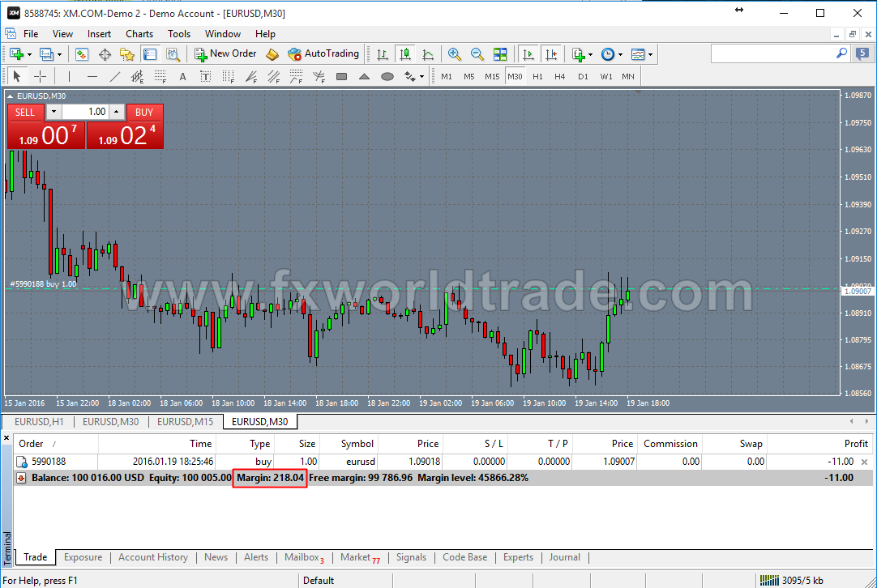
Task: Click the Profiles icon
Action: click(x=46, y=54)
